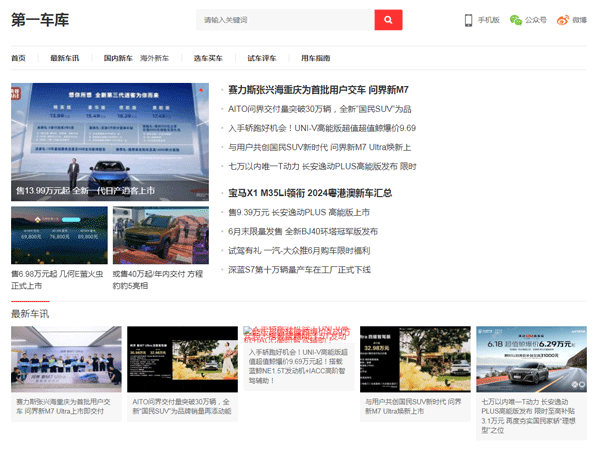The width and height of the screenshot is (600, 449).
Task: Click card title 七万以内唯一T动力 长安逸动PLUS高能版发布
Action: (528, 416)
